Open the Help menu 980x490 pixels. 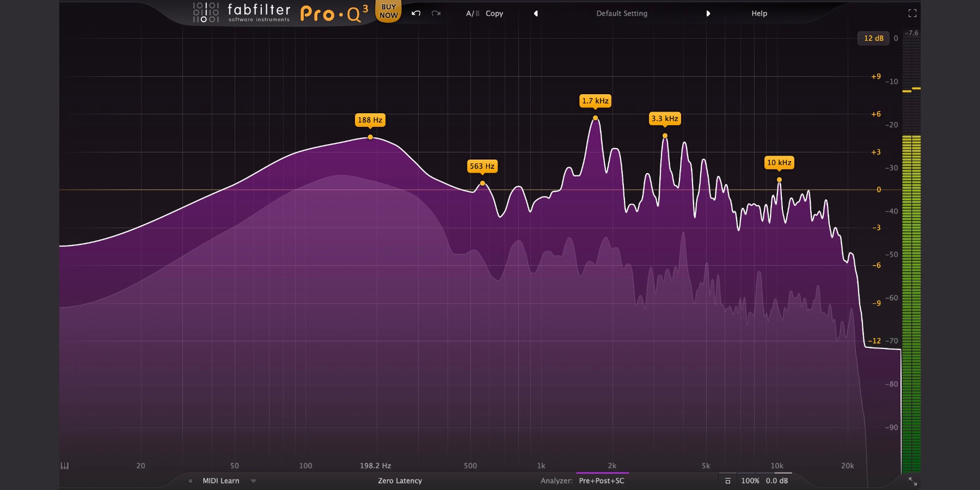(x=758, y=13)
